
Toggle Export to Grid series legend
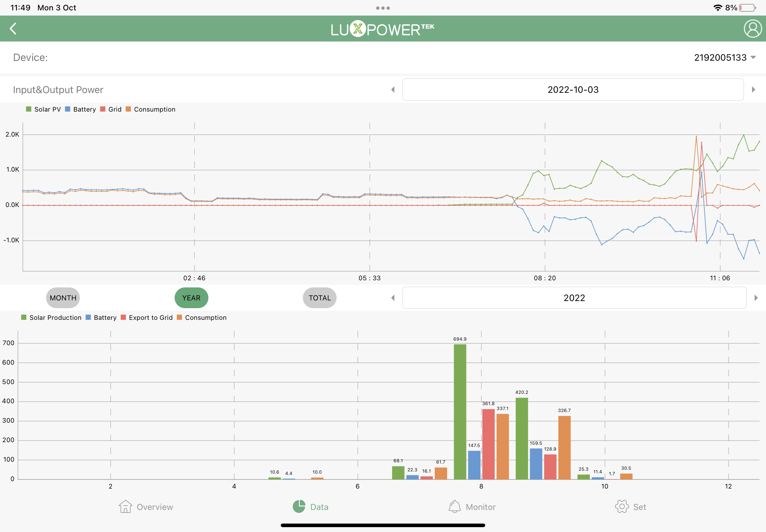pos(147,318)
